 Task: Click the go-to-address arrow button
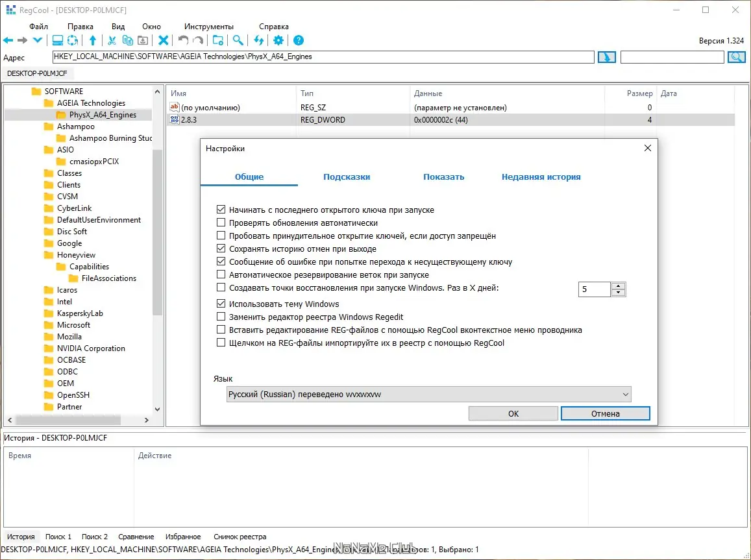[x=606, y=57]
